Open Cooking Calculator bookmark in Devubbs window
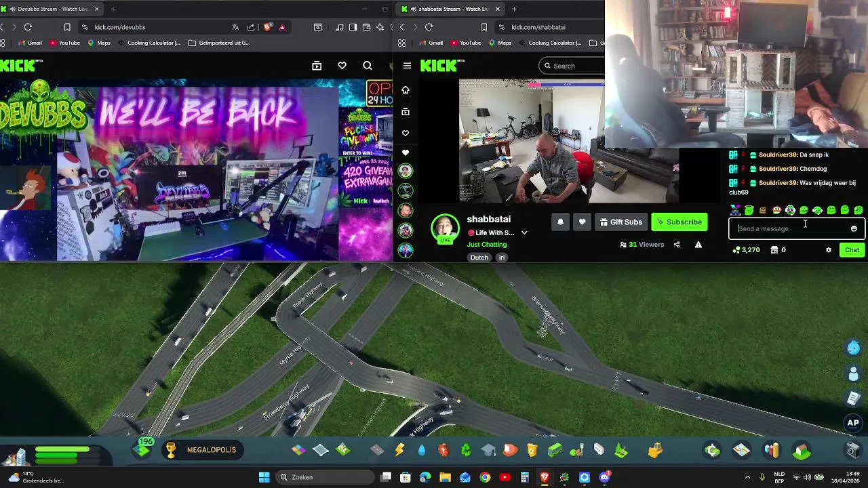 pos(149,43)
